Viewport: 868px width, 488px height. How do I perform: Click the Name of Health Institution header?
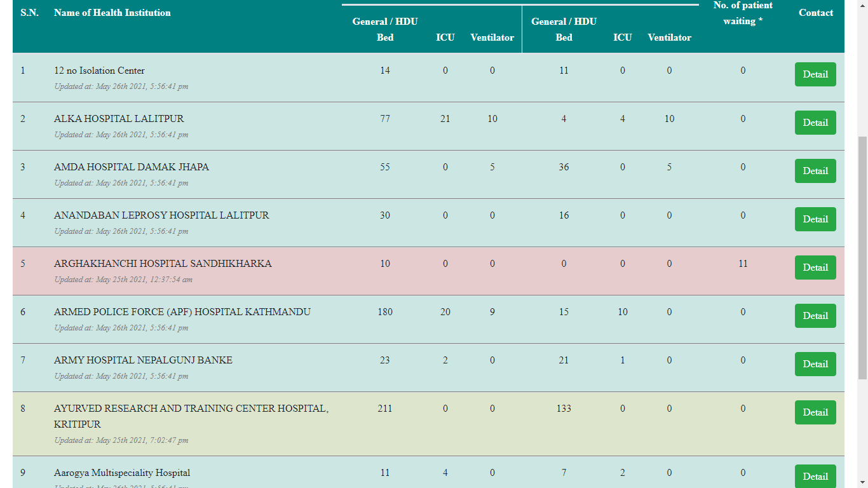(x=112, y=13)
